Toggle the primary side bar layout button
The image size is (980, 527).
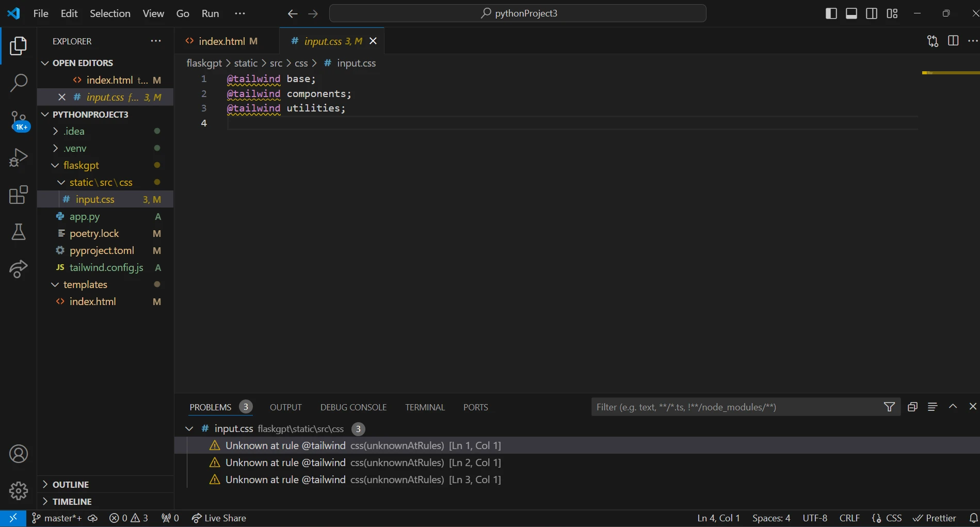(x=831, y=13)
